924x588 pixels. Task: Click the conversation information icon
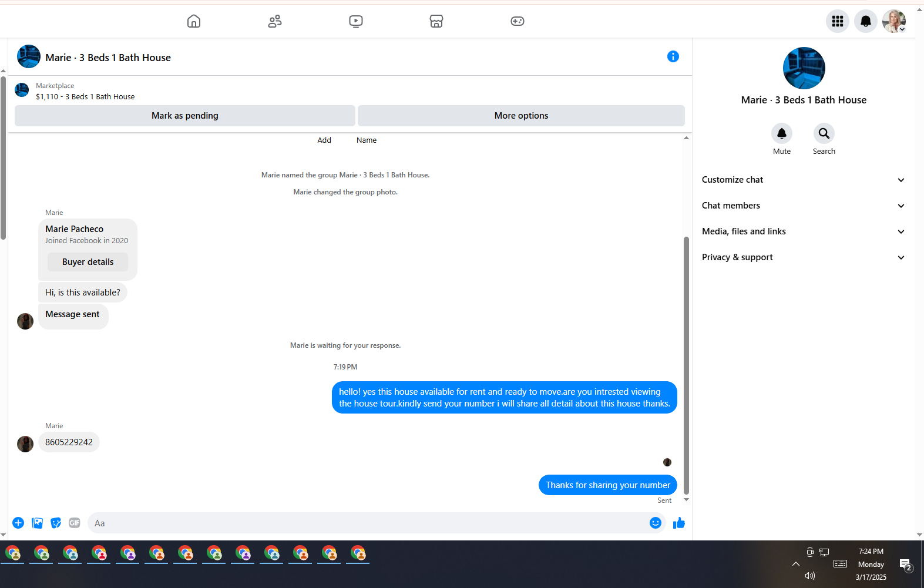click(x=673, y=56)
